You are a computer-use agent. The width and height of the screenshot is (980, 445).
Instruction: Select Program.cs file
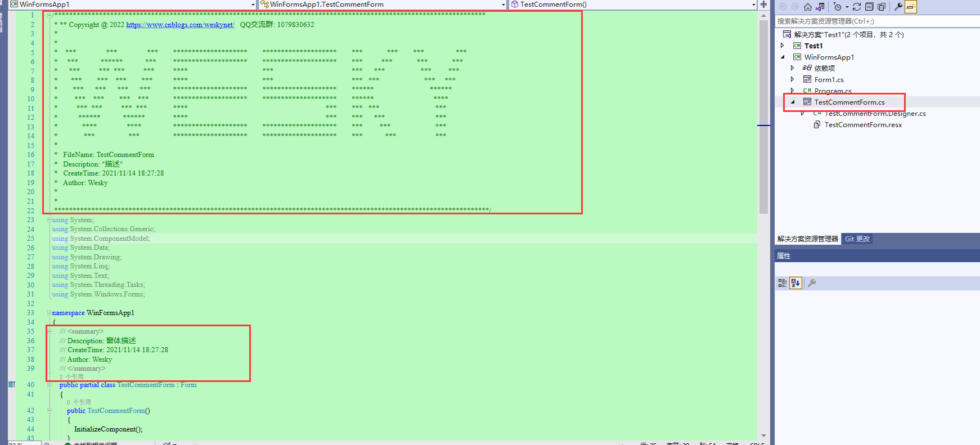pos(833,91)
